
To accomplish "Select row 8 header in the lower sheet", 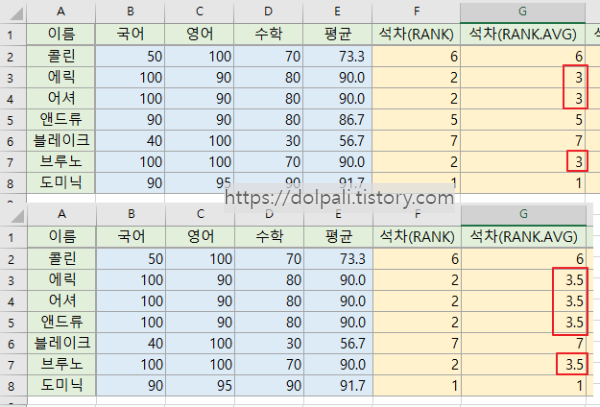I will pyautogui.click(x=13, y=386).
